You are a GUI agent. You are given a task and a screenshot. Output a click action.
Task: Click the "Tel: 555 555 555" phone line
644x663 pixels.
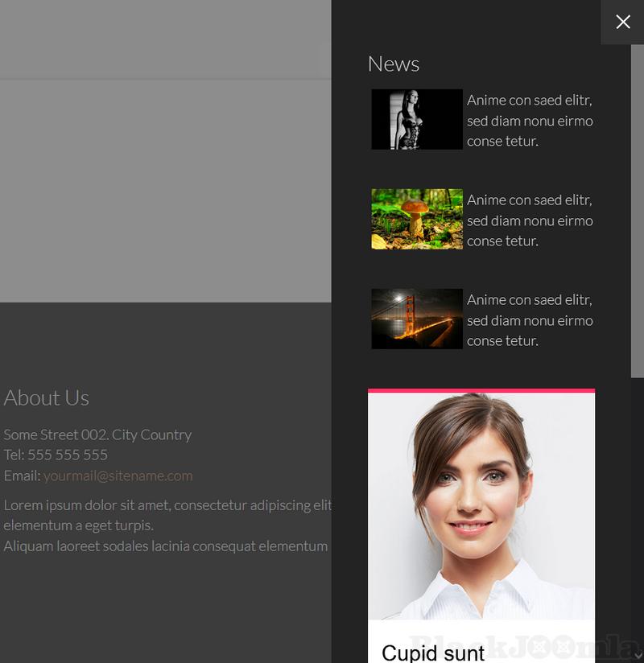(x=56, y=455)
